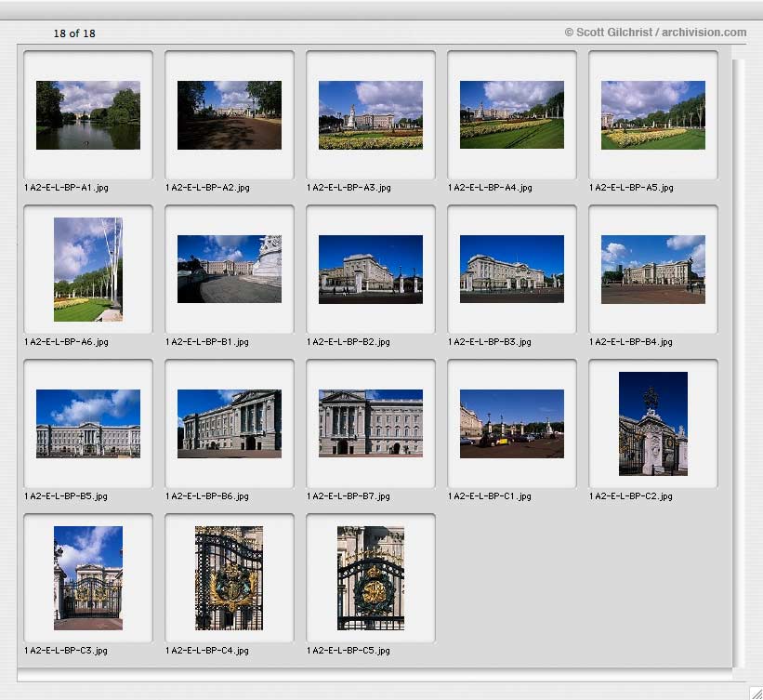The width and height of the screenshot is (763, 700).
Task: Click filename 1A2-E-L-BP-C5.jpg
Action: [349, 651]
